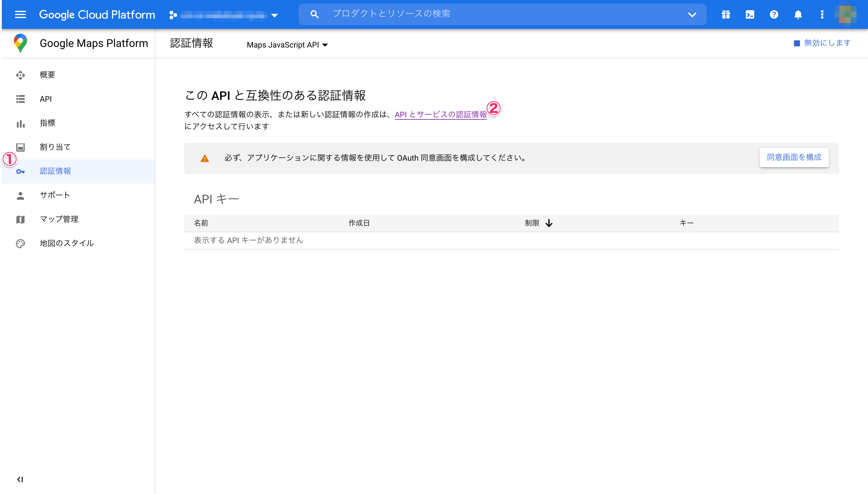Viewport: 868px width, 494px height.
Task: Open the three-dot settings menu
Action: [x=822, y=14]
